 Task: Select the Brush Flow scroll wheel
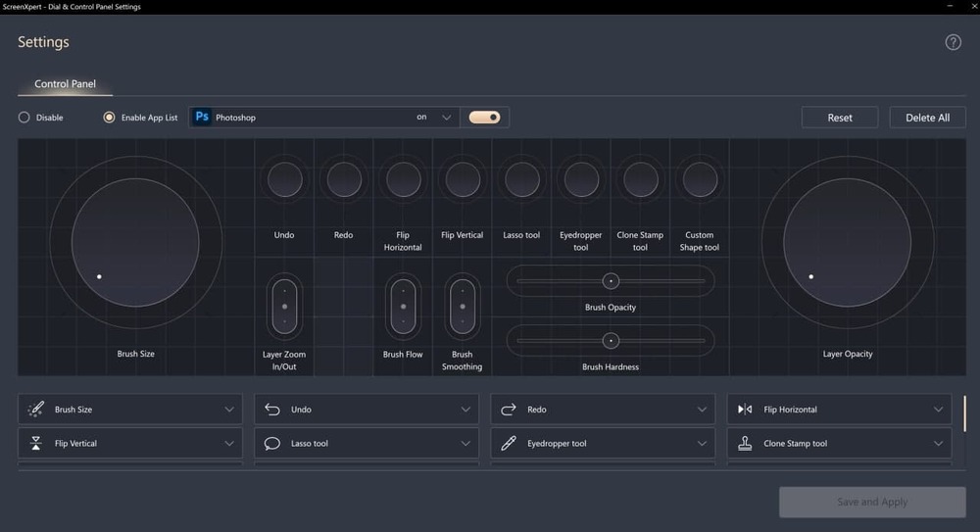click(403, 307)
